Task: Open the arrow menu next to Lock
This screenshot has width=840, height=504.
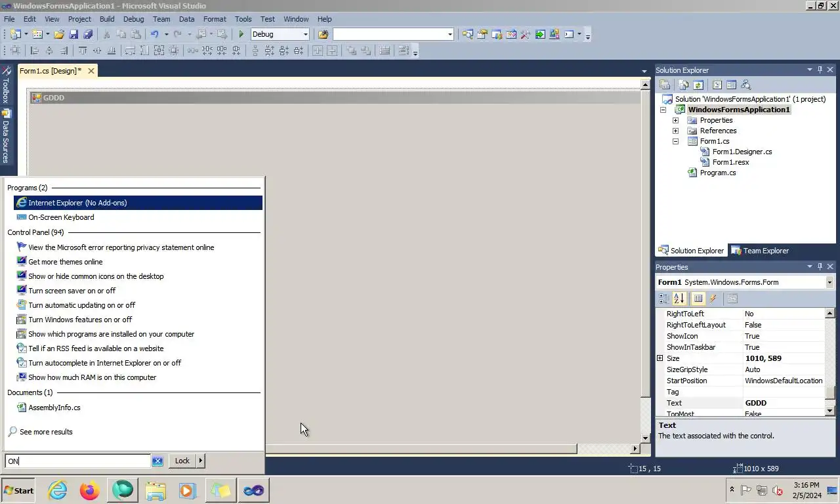Action: pyautogui.click(x=201, y=461)
